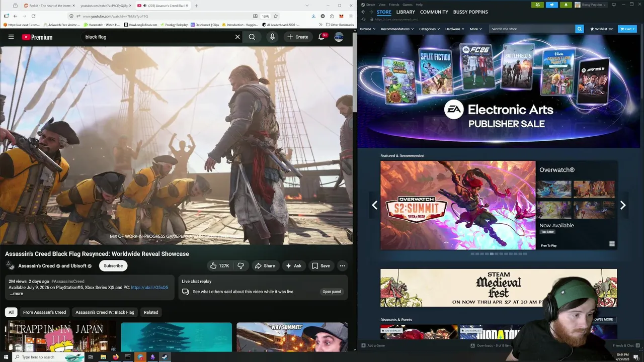644x362 pixels.
Task: Select 'From Assassin's Creed' filter chip
Action: coord(44,312)
